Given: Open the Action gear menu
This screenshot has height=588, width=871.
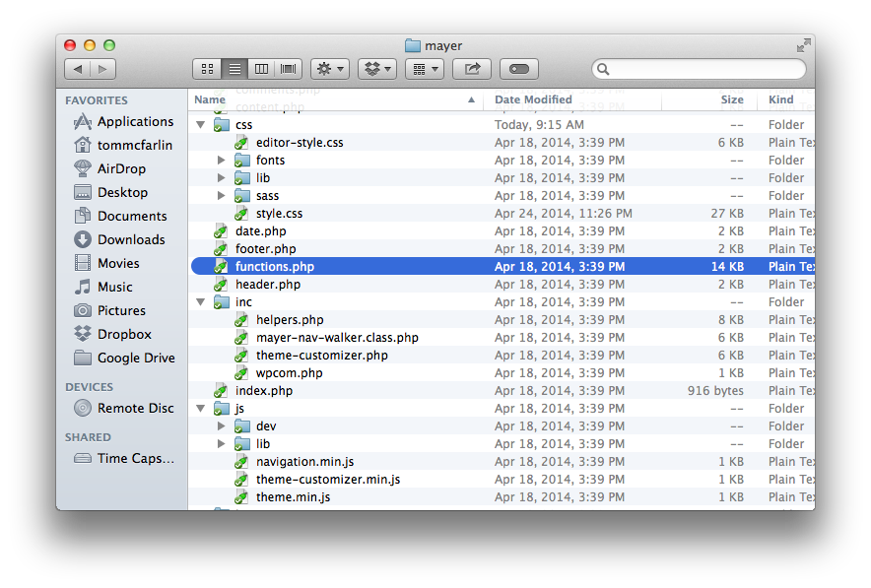Looking at the screenshot, I should tap(330, 69).
